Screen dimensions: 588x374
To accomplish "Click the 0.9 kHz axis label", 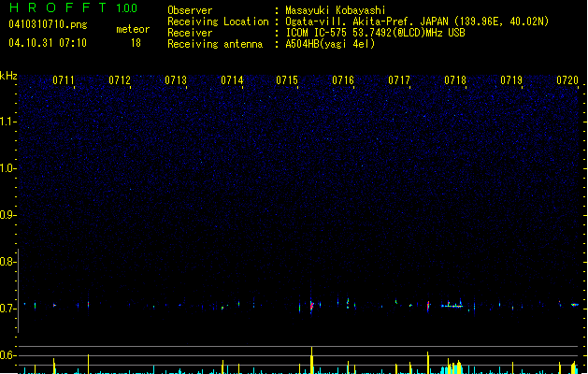I will click(x=8, y=215).
